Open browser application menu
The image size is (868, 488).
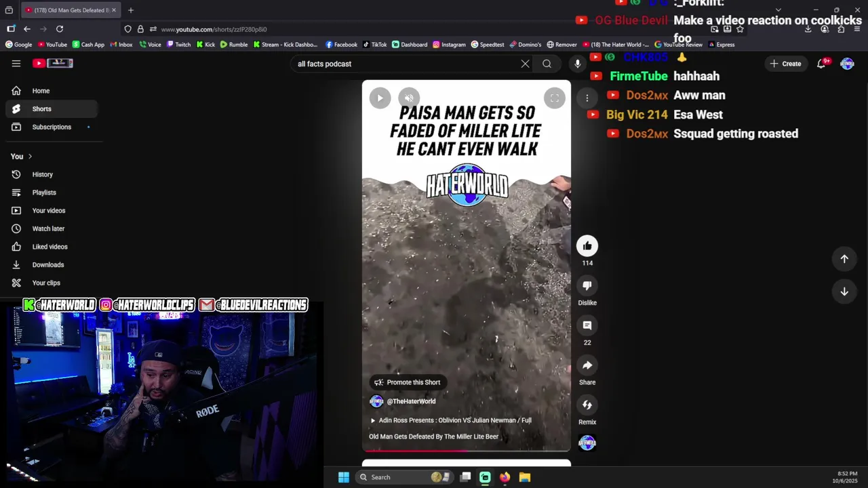(x=857, y=29)
